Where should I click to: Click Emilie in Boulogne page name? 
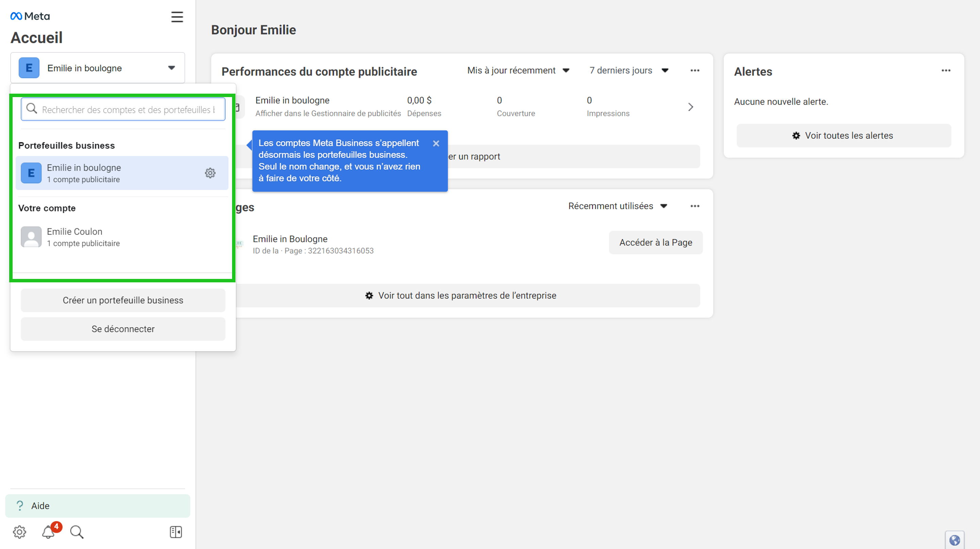(x=290, y=239)
